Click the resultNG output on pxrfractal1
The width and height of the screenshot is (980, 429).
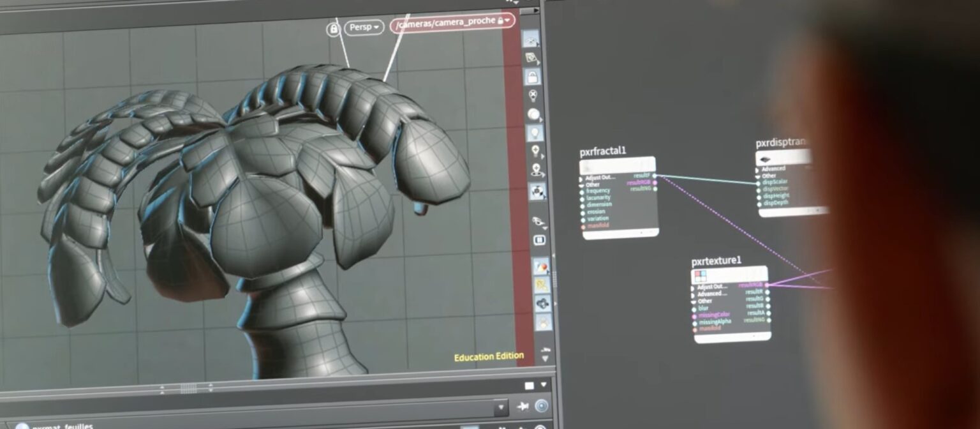(x=655, y=188)
